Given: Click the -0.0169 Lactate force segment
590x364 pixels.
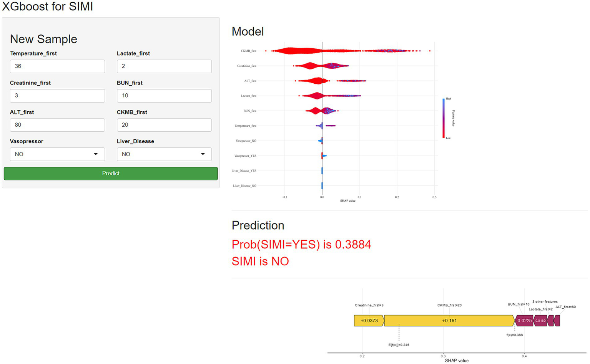Looking at the screenshot, I should pos(540,321).
